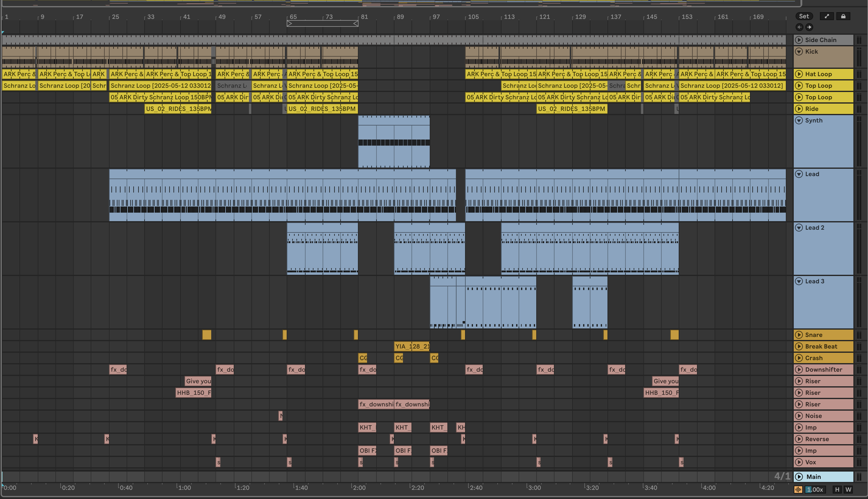Screen dimensions: 868x499
Task: Select the YIA_128 break beat clip
Action: pos(412,346)
